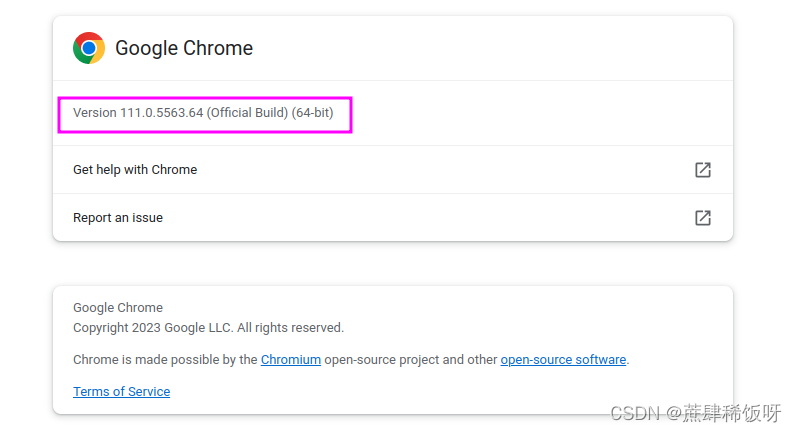Open external link icon for Report an issue
The image size is (797, 432).
[702, 218]
